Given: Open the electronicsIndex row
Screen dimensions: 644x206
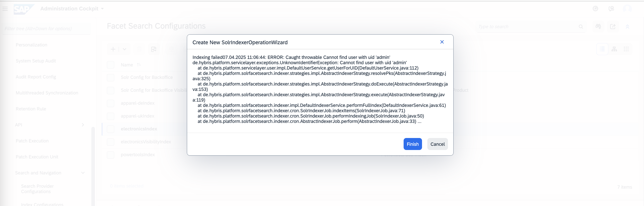Looking at the screenshot, I should [139, 129].
